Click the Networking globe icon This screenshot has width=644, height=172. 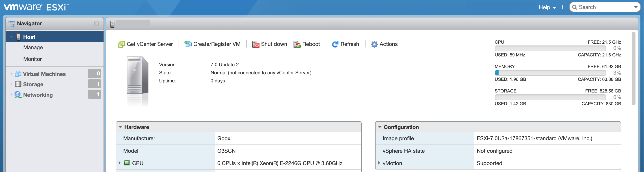(x=18, y=95)
